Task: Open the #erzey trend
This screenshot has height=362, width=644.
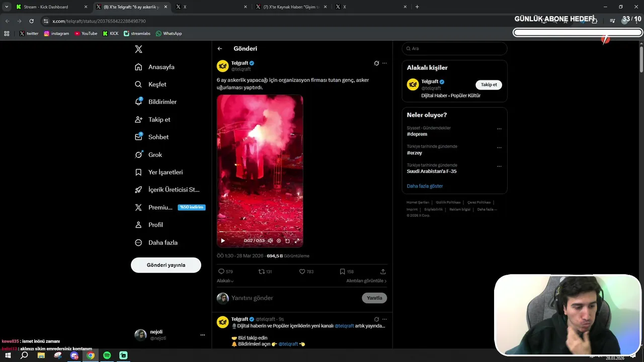Action: (x=415, y=153)
